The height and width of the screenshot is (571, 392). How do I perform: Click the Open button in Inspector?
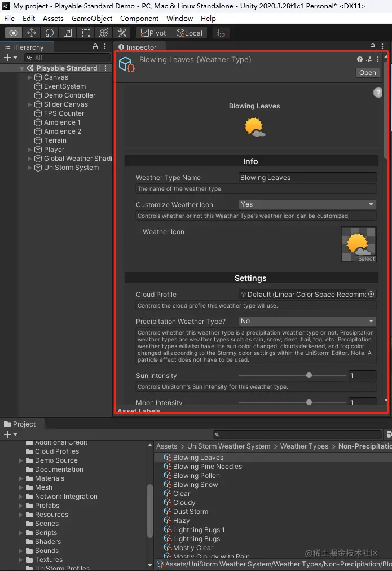(x=367, y=73)
